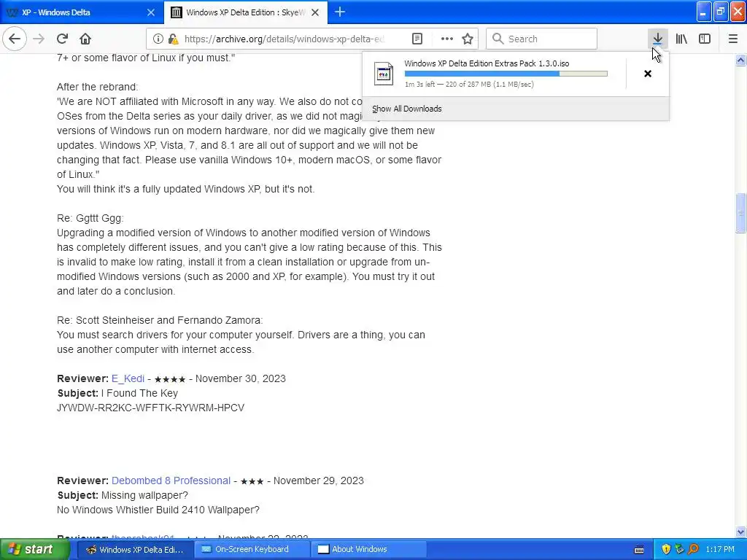Image resolution: width=747 pixels, height=560 pixels.
Task: Toggle reader view icon
Action: point(417,39)
